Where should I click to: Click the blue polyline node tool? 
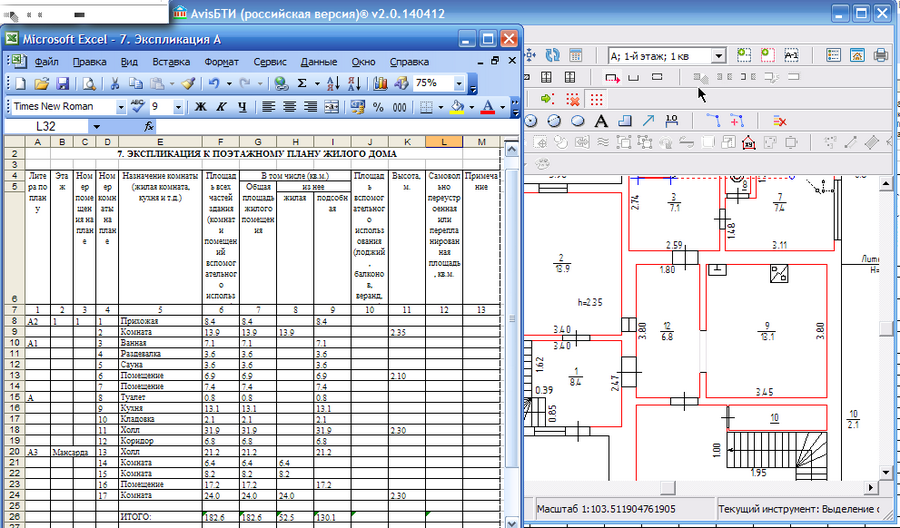pyautogui.click(x=713, y=121)
